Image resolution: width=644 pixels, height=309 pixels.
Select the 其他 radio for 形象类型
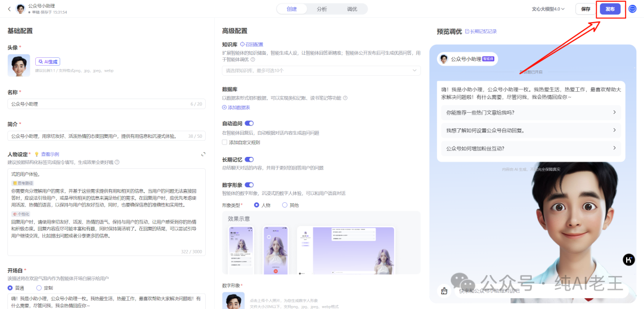click(284, 205)
